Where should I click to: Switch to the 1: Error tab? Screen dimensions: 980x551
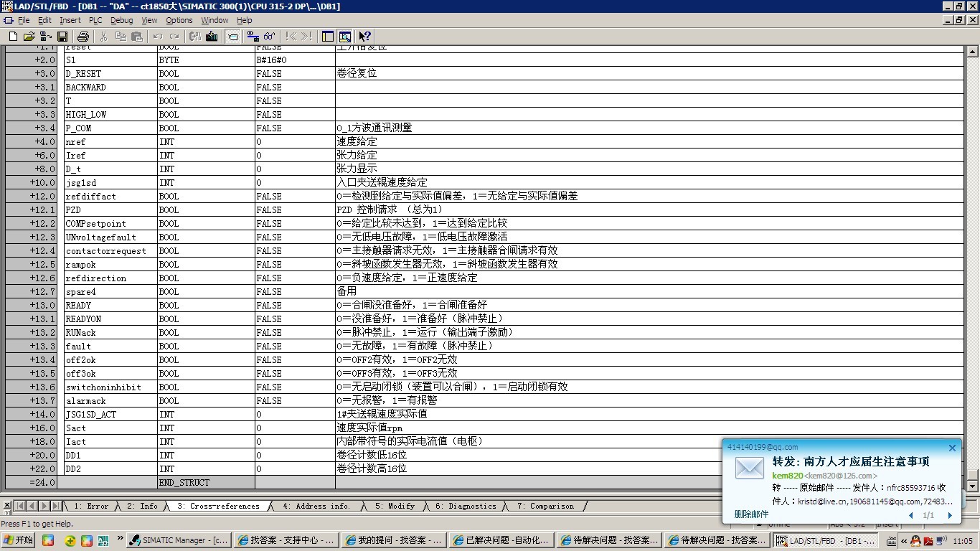point(92,506)
